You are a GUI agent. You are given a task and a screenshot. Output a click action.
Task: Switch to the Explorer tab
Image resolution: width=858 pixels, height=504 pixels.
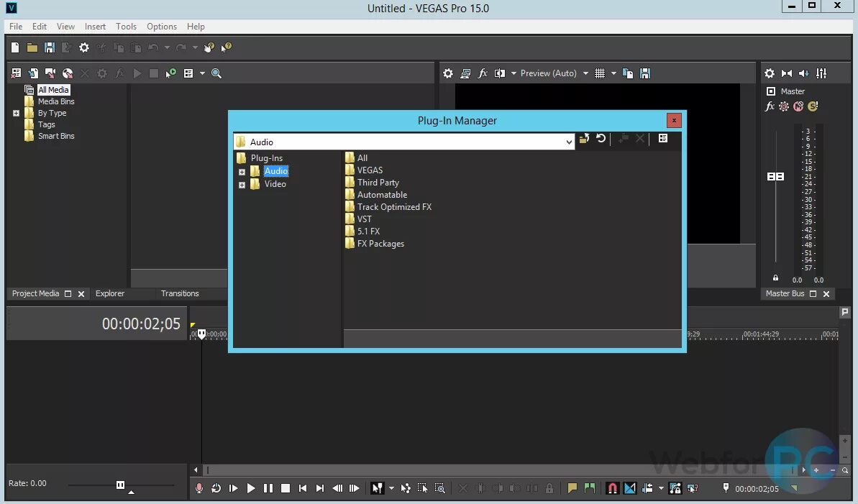click(x=110, y=293)
